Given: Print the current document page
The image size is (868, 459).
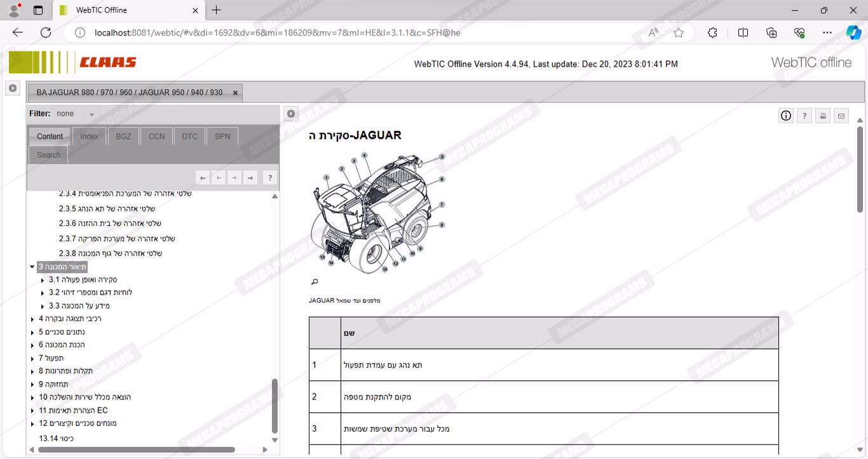Looking at the screenshot, I should coord(823,116).
